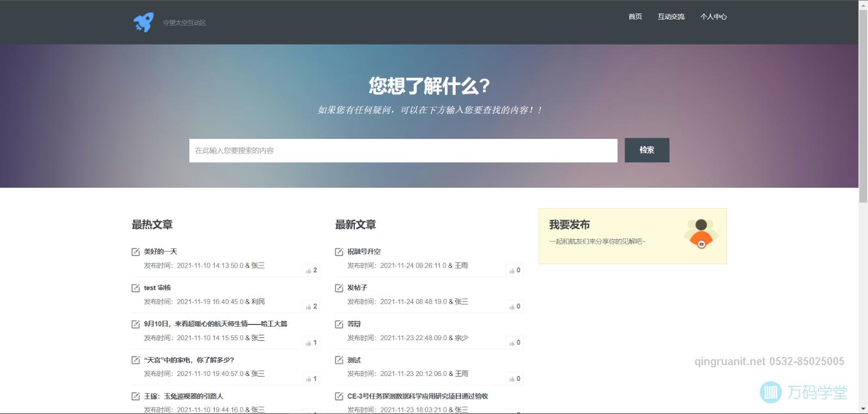The width and height of the screenshot is (868, 414).
Task: Click edit icon beside test 审核
Action: click(136, 288)
